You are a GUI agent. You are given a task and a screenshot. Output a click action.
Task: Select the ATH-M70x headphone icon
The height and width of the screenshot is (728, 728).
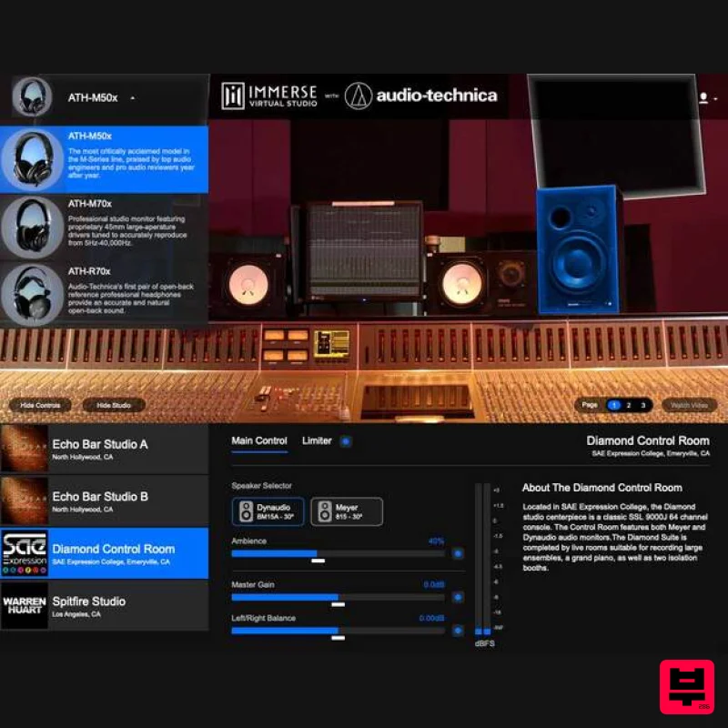[x=34, y=227]
